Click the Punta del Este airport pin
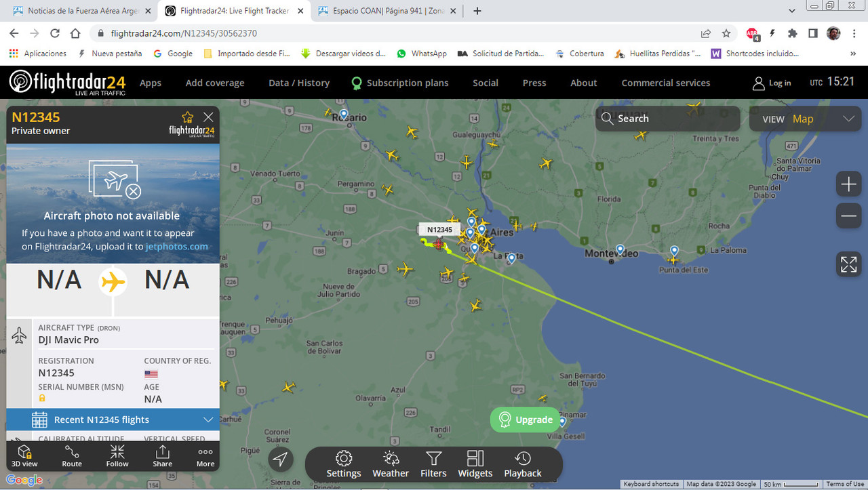 point(674,251)
